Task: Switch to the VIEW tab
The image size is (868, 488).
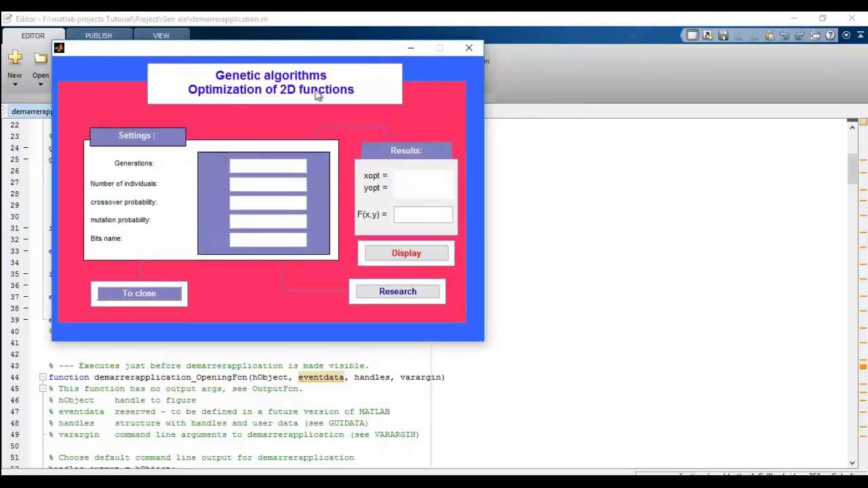Action: (x=161, y=35)
